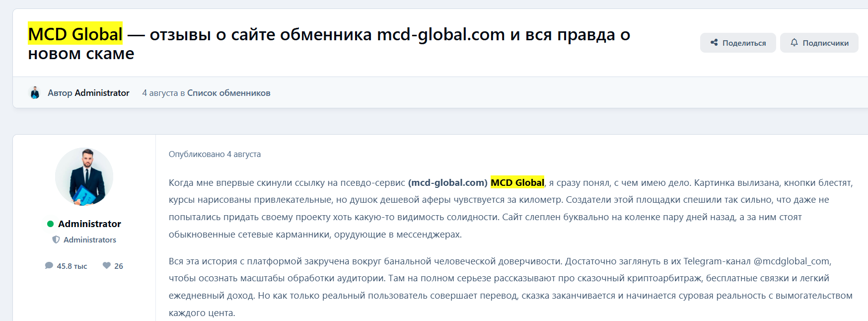
Task: Open Administrator profile name under avatar
Action: 89,224
